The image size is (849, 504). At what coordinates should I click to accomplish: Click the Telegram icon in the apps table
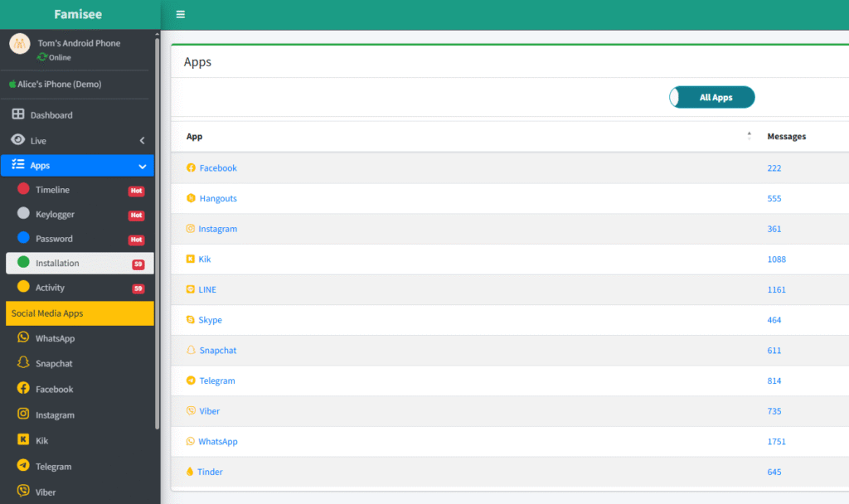click(x=192, y=380)
